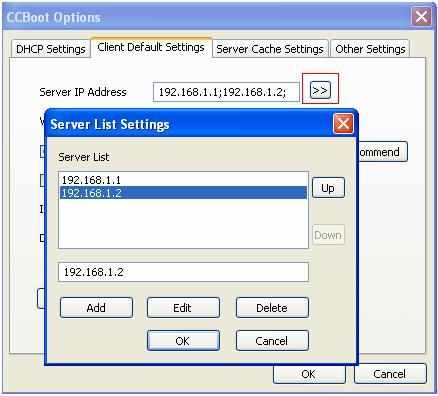This screenshot has height=396, width=438.
Task: Click the IP entry field in Server List Settings
Action: 183,272
